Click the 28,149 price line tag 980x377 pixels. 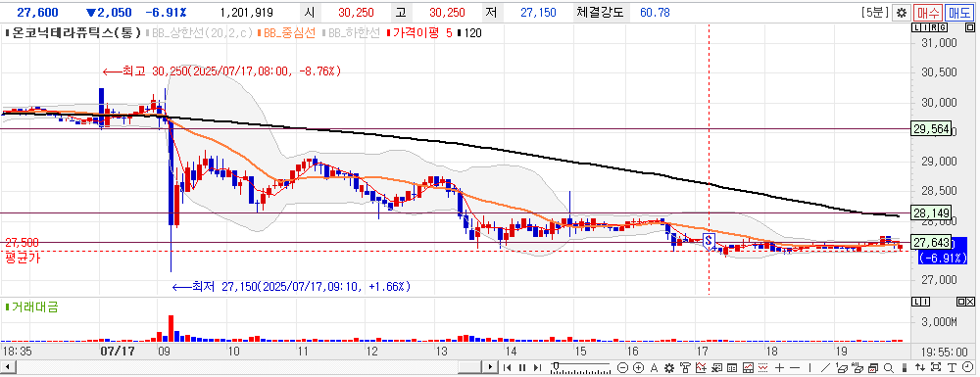(931, 212)
